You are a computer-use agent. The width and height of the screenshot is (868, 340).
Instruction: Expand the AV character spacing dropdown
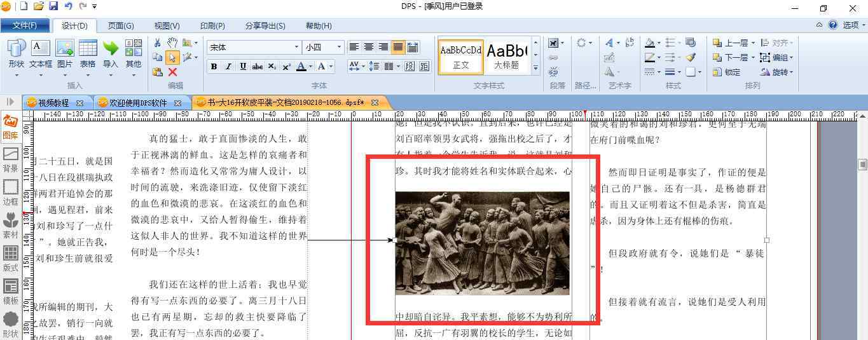coord(362,66)
